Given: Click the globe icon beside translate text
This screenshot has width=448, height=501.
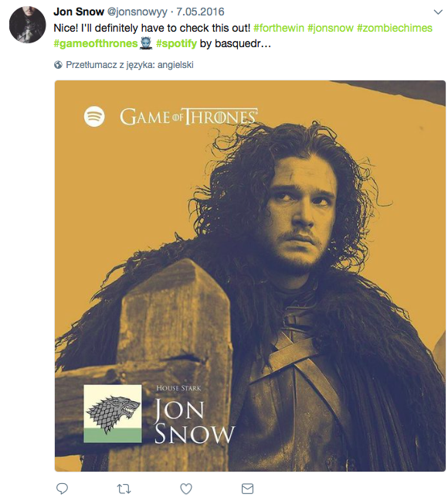Looking at the screenshot, I should click(x=58, y=65).
